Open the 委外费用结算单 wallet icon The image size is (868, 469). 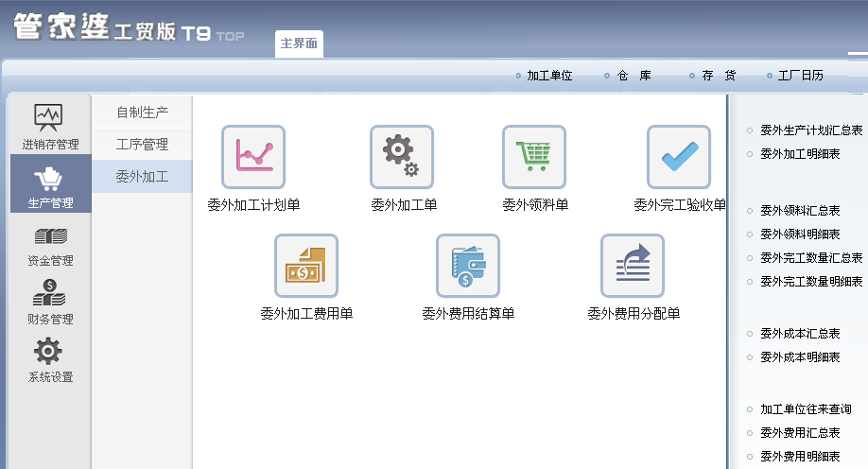[x=468, y=266]
